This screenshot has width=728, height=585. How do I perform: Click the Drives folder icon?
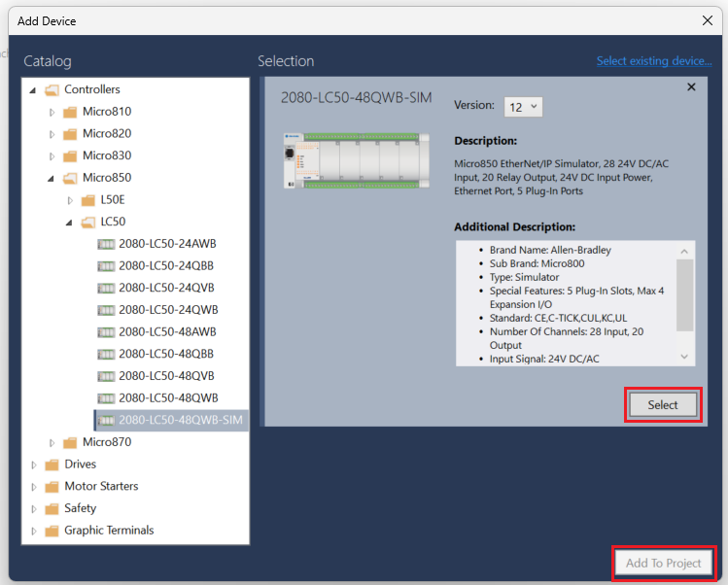pyautogui.click(x=52, y=465)
